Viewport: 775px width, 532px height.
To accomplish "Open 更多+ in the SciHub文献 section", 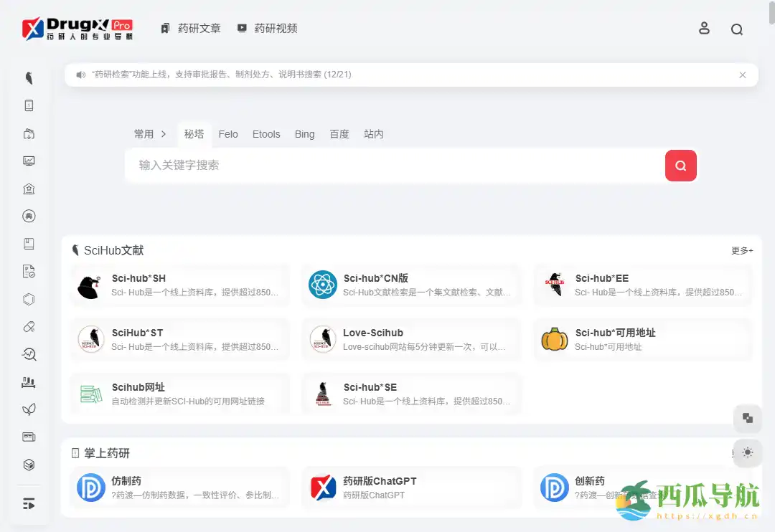I will click(741, 251).
